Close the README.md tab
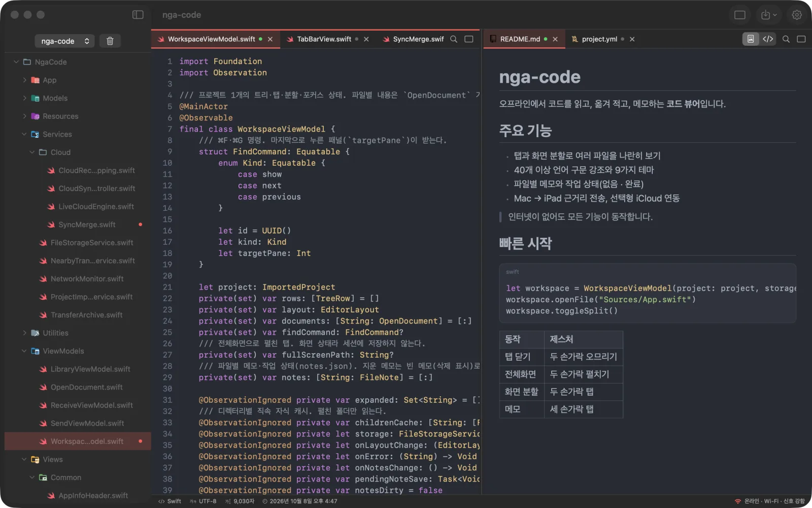 (x=555, y=39)
